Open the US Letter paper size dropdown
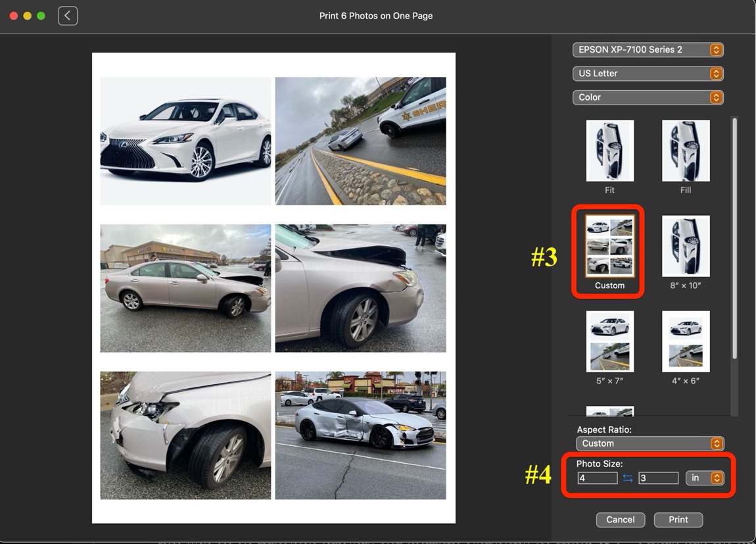 coord(648,73)
